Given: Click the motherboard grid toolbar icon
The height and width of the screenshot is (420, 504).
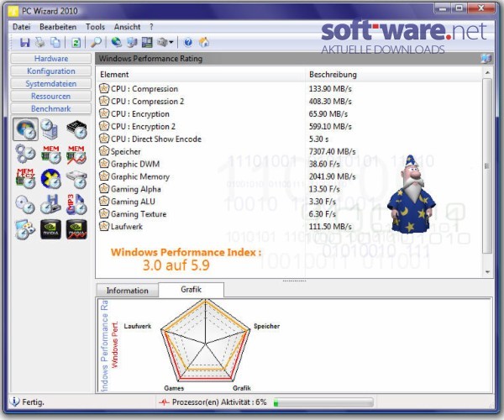Looking at the screenshot, I should pos(147,42).
